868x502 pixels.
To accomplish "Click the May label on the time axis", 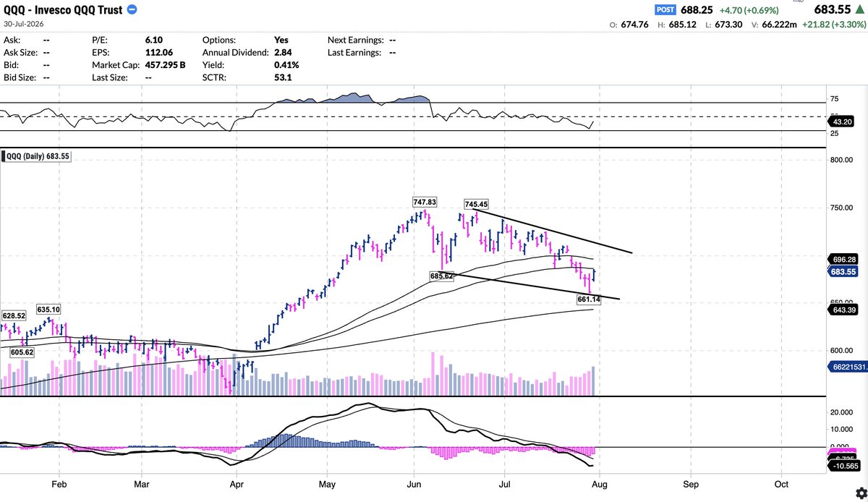I will click(328, 483).
